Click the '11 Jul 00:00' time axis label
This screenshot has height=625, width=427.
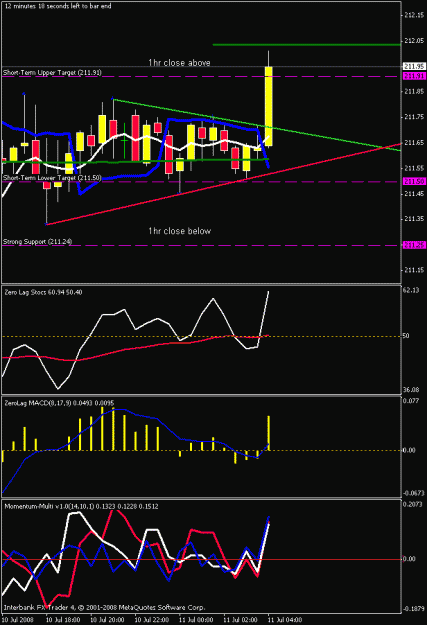[x=196, y=620]
